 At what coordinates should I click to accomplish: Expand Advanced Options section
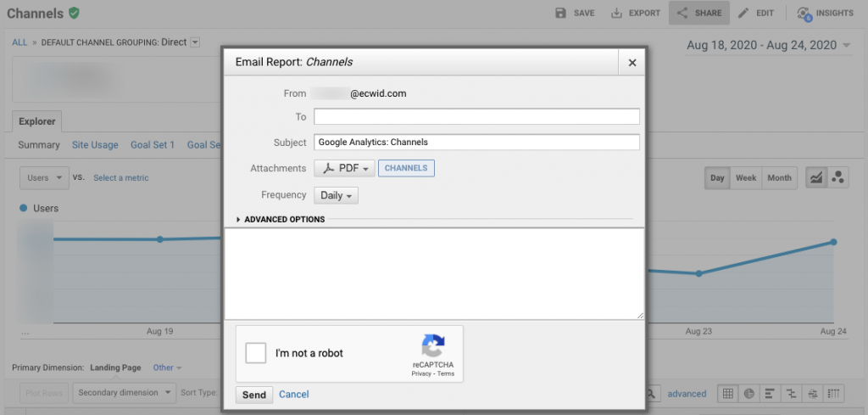(281, 220)
